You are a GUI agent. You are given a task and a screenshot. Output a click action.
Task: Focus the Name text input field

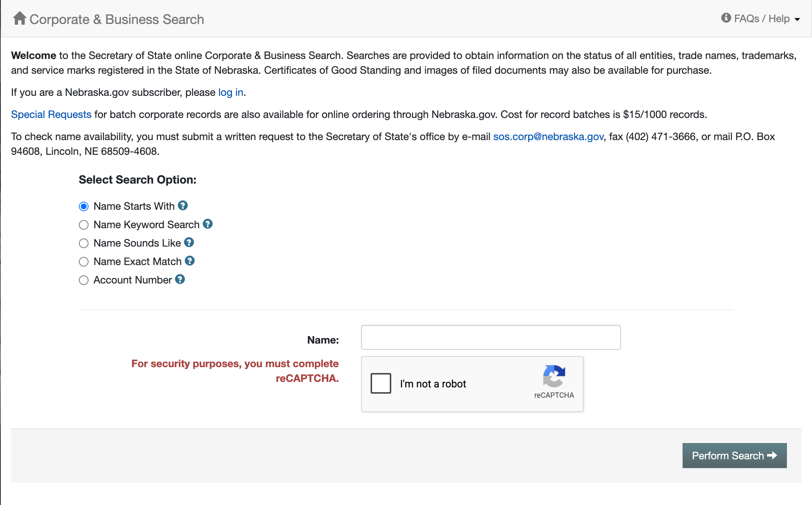(491, 337)
